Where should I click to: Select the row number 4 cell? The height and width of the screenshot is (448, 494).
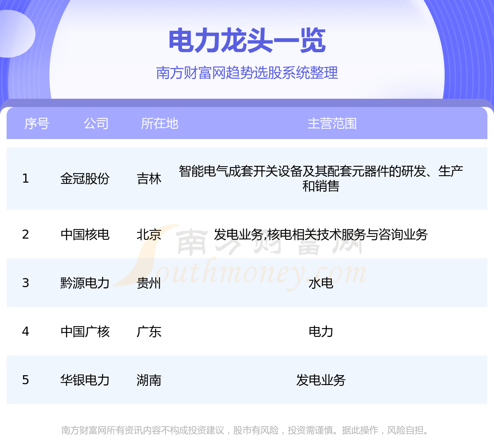click(26, 332)
